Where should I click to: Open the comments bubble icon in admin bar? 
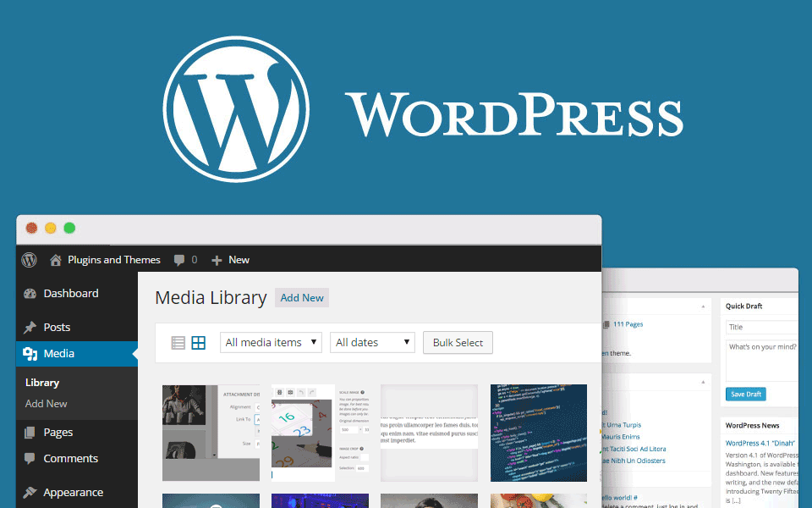point(179,260)
